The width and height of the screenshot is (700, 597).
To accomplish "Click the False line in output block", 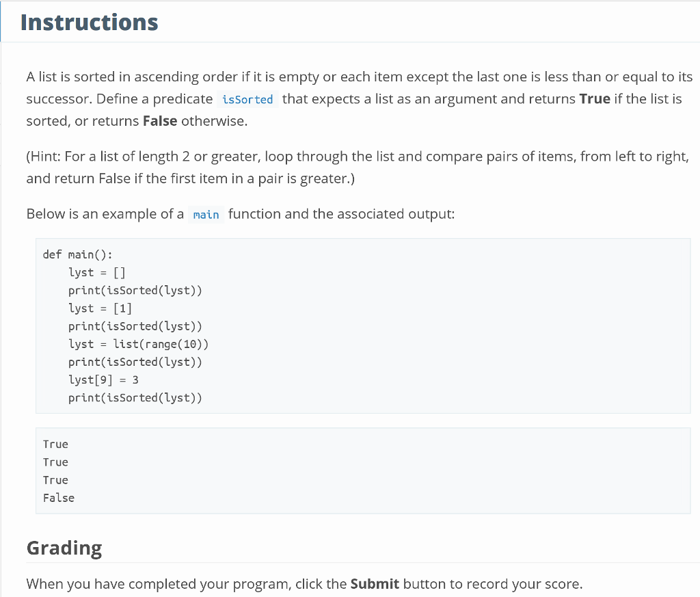I will pyautogui.click(x=59, y=498).
